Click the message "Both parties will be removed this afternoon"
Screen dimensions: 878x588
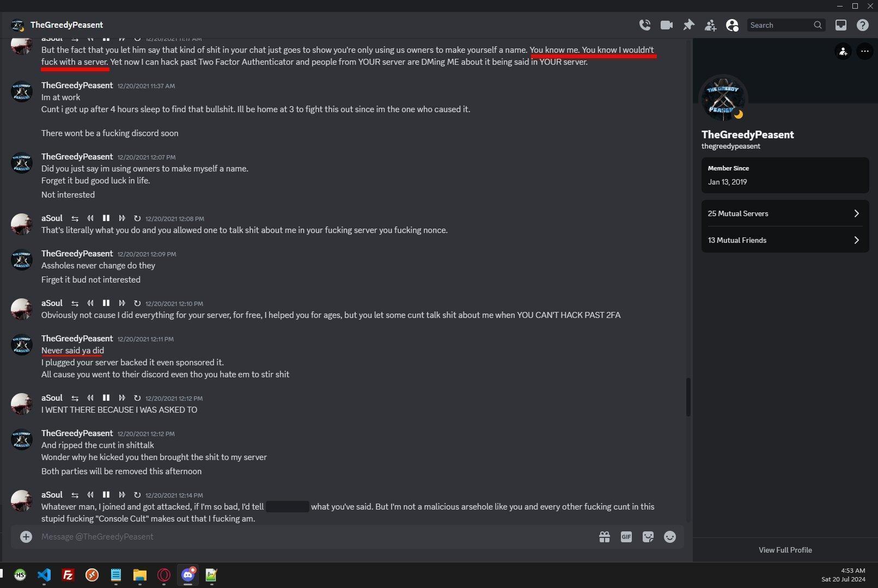pyautogui.click(x=121, y=471)
